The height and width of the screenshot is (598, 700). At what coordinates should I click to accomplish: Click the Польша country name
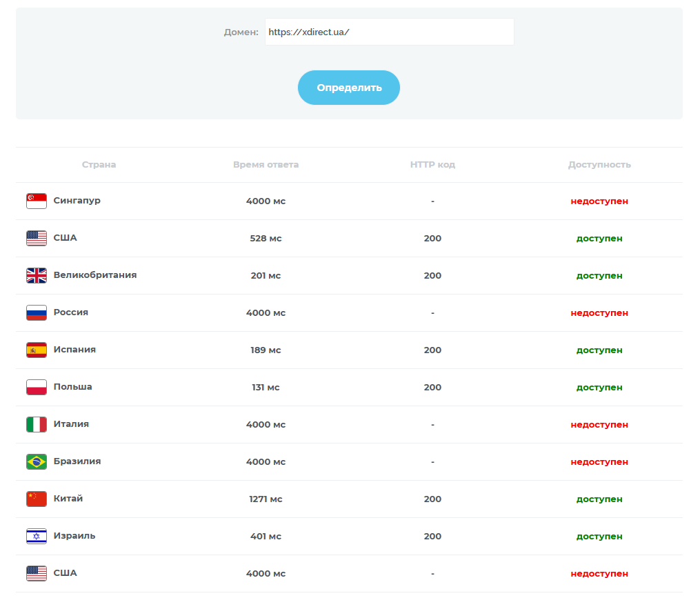[x=73, y=387]
